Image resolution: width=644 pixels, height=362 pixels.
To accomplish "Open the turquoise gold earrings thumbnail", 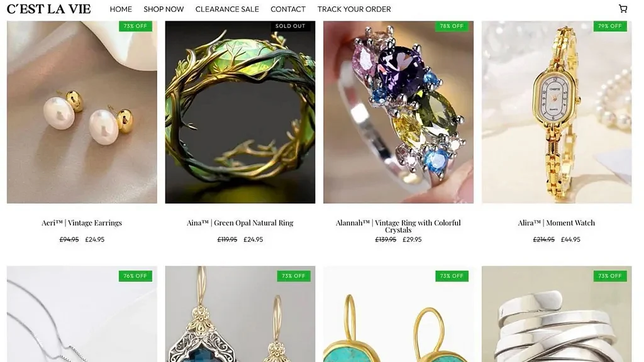I will pyautogui.click(x=398, y=314).
